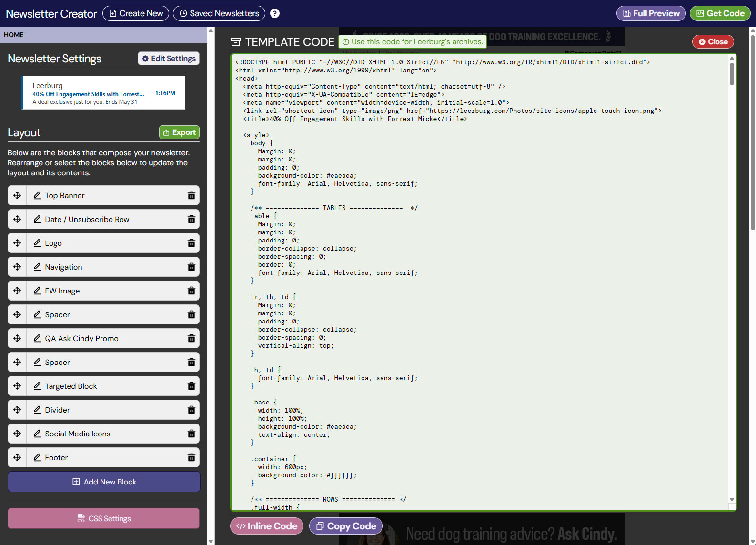756x545 pixels.
Task: Click the code textarea resize grip
Action: coord(733,508)
